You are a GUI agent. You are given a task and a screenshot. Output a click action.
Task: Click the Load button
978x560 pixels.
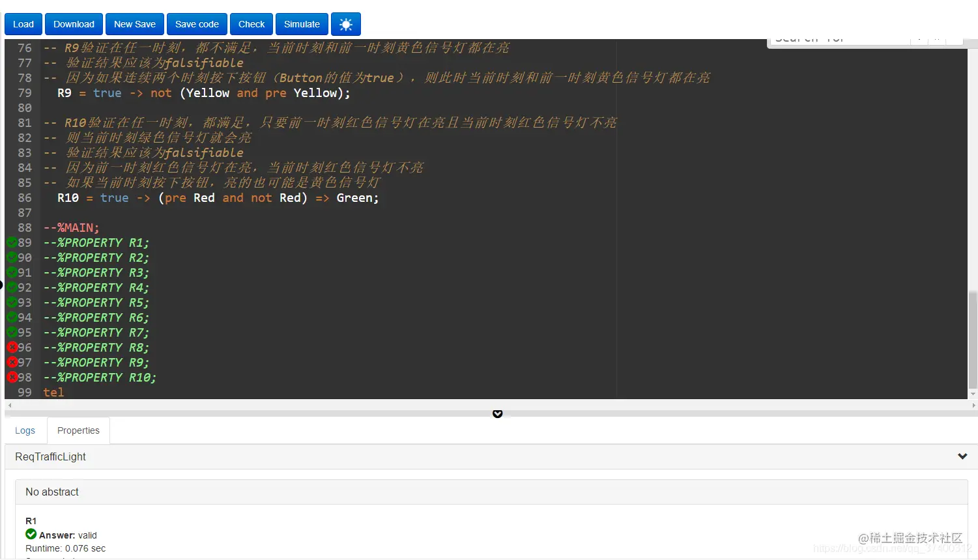coord(23,24)
